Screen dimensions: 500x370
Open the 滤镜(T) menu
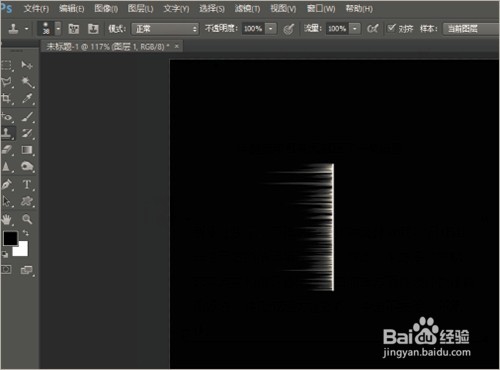pyautogui.click(x=247, y=9)
